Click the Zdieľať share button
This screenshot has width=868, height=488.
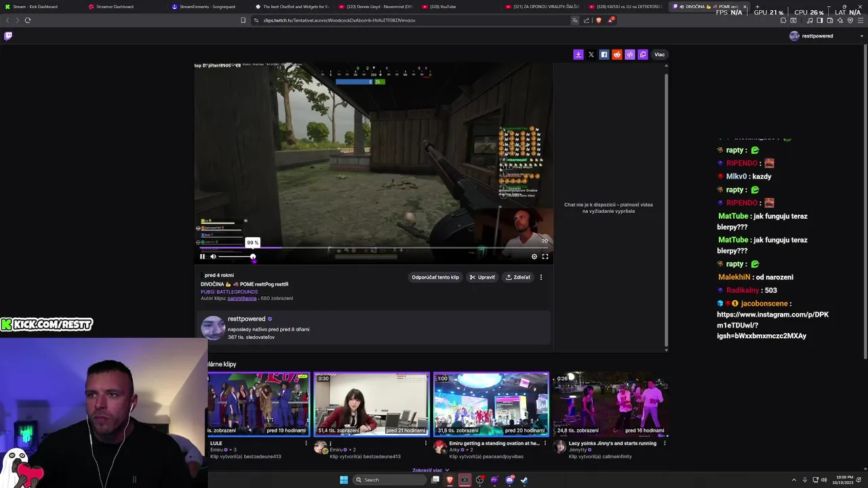(518, 277)
